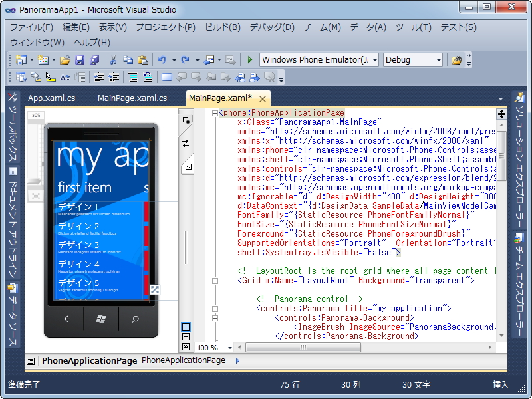Click the Paste clipboard icon
Viewport: 532px width, 399px height.
[142, 60]
